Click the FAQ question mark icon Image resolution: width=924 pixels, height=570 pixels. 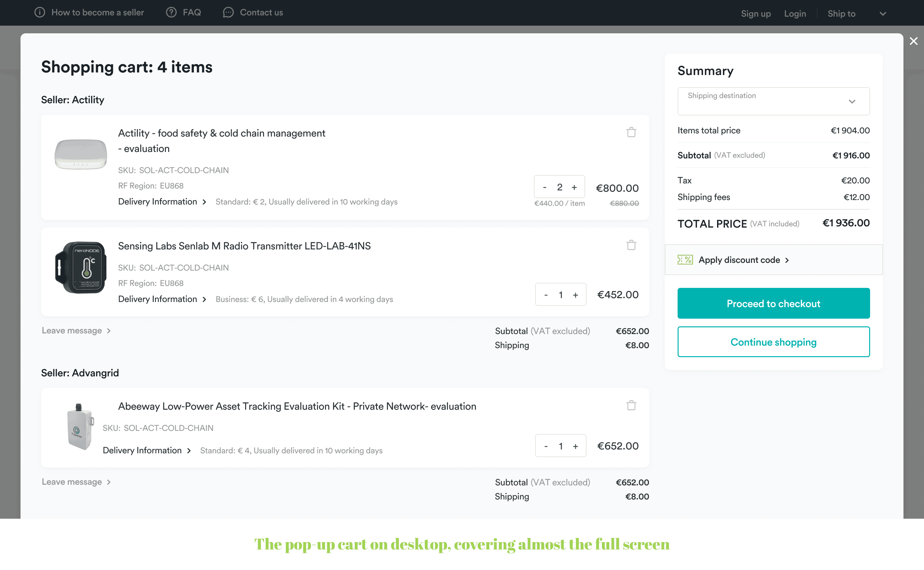point(171,13)
